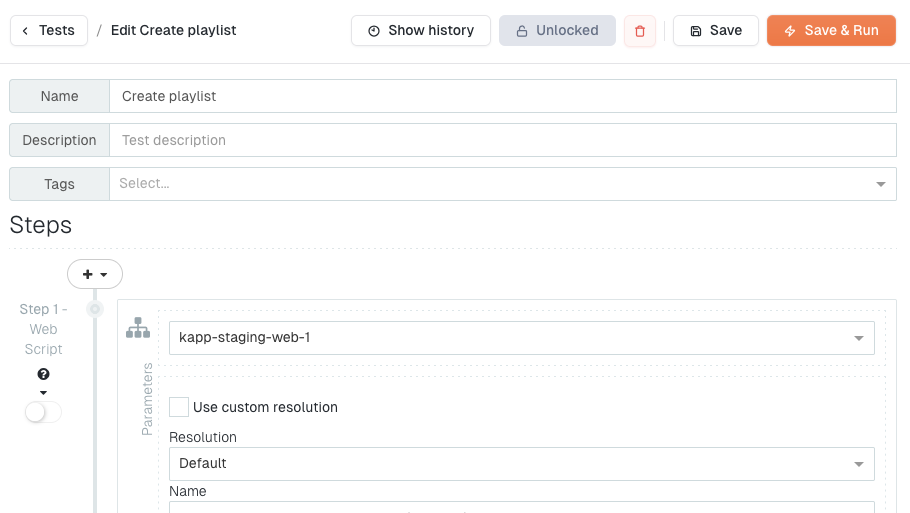Image resolution: width=910 pixels, height=513 pixels.
Task: Click the orange Save & Run button
Action: point(831,31)
